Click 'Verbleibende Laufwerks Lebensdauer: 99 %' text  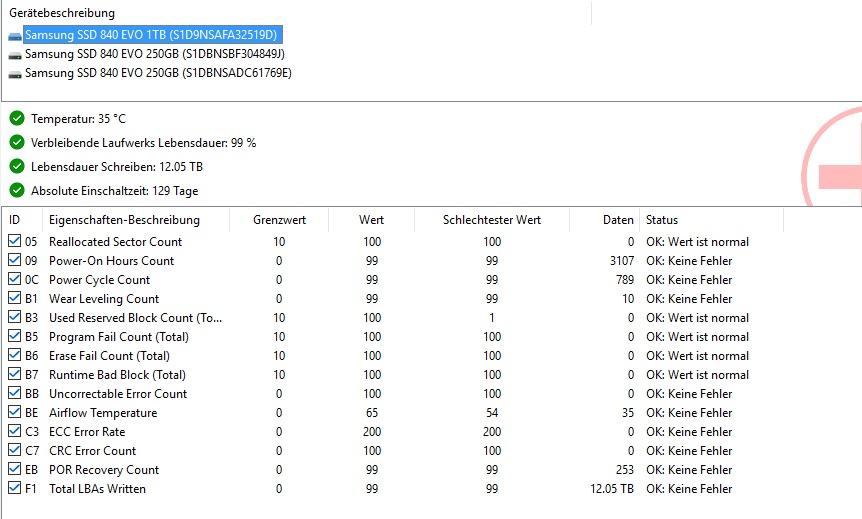143,143
